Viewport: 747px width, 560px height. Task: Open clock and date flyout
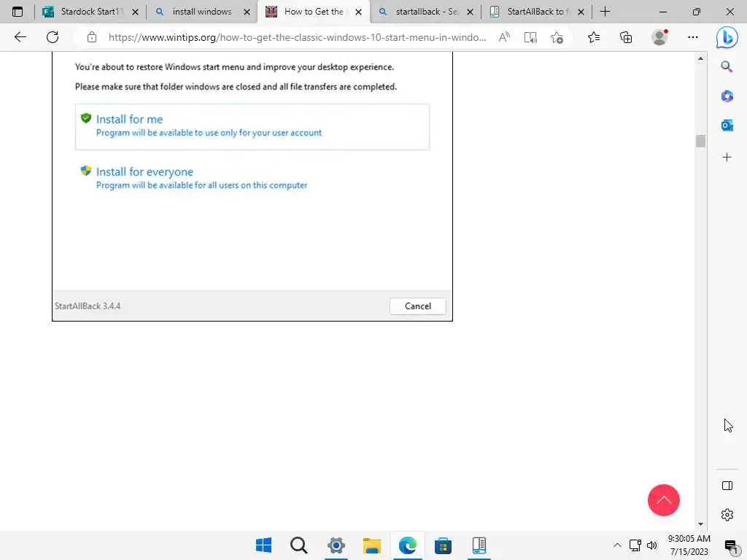pos(689,545)
